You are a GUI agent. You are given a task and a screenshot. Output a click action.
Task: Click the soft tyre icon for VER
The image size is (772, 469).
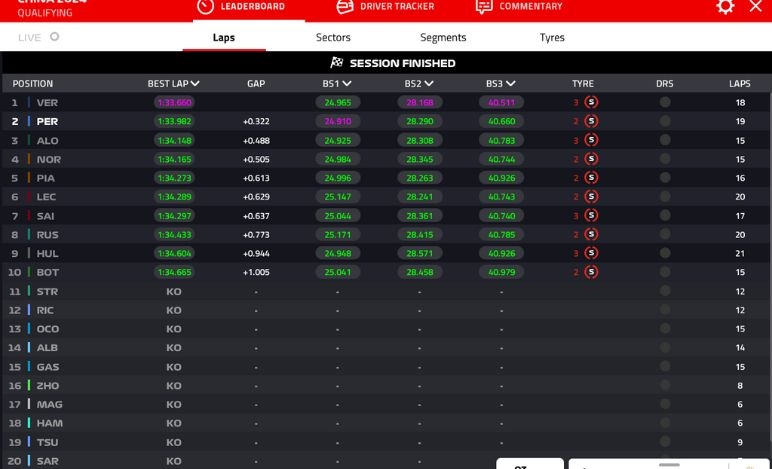pyautogui.click(x=591, y=102)
